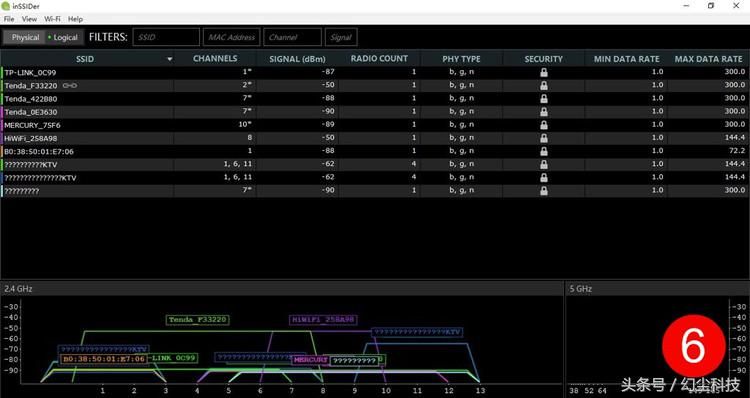The height and width of the screenshot is (398, 750).
Task: Open the Wi-Fi menu
Action: point(52,19)
